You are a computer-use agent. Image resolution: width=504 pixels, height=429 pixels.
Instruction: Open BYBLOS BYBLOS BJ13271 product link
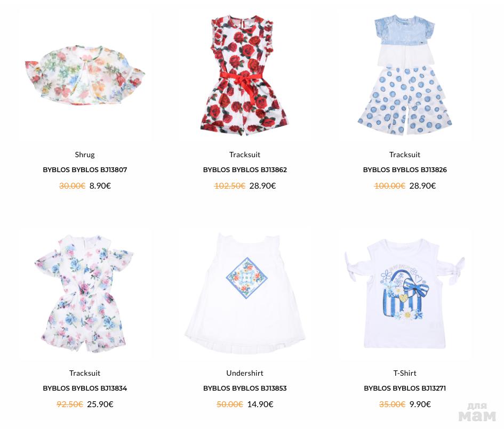(x=405, y=388)
